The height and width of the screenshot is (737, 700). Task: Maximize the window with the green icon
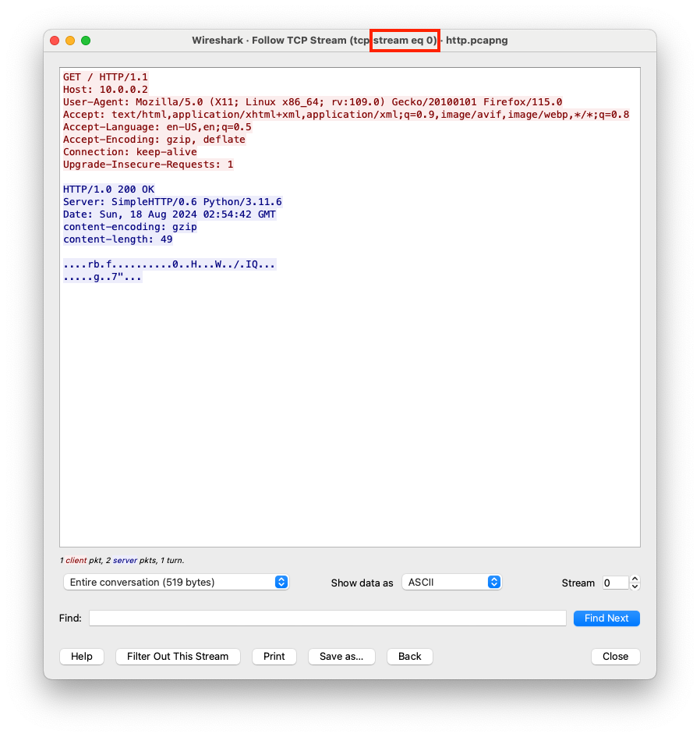coord(86,41)
